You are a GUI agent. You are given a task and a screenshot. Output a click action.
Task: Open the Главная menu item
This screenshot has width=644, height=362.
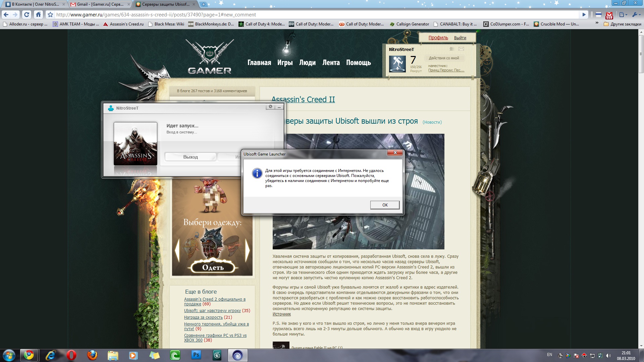[259, 63]
